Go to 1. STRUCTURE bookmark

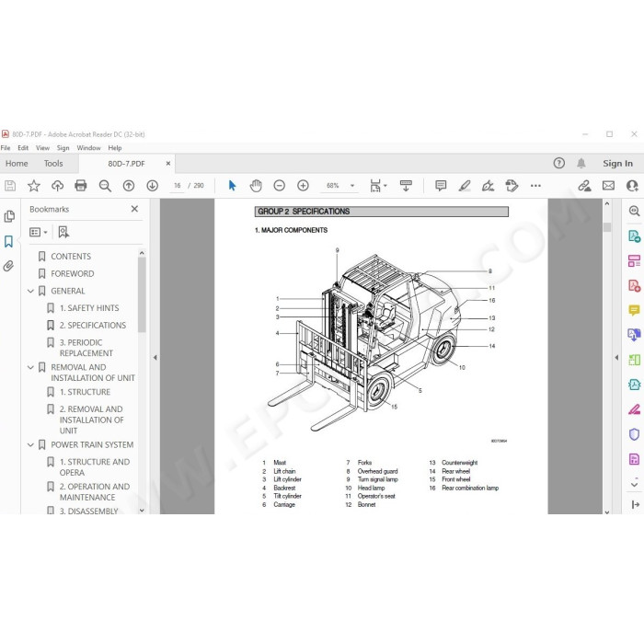pyautogui.click(x=85, y=392)
